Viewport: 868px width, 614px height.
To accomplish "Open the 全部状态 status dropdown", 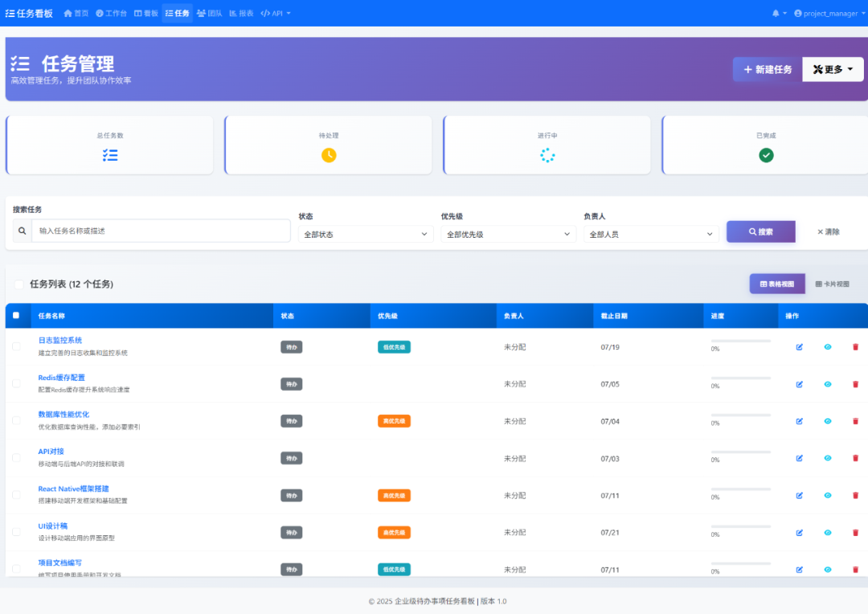I will click(x=366, y=234).
